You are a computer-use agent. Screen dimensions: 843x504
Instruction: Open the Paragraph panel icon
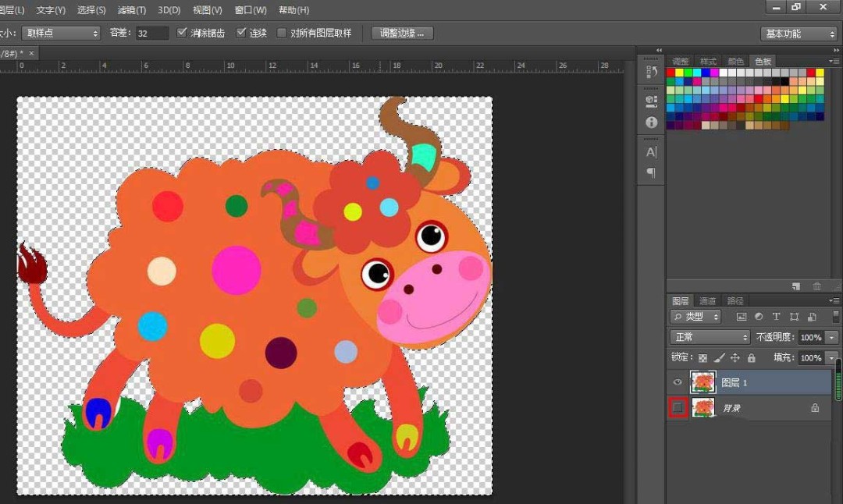pos(651,172)
